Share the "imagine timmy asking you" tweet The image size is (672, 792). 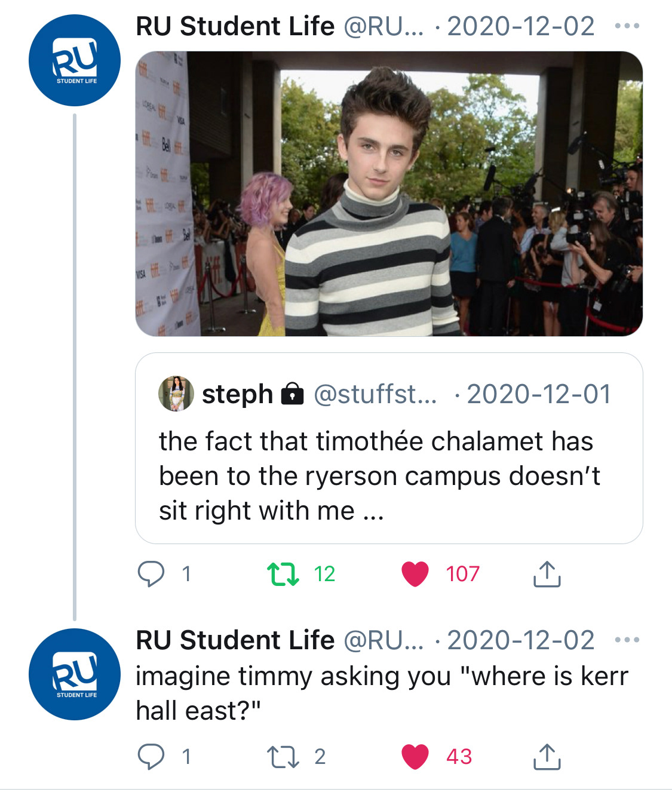click(x=546, y=757)
